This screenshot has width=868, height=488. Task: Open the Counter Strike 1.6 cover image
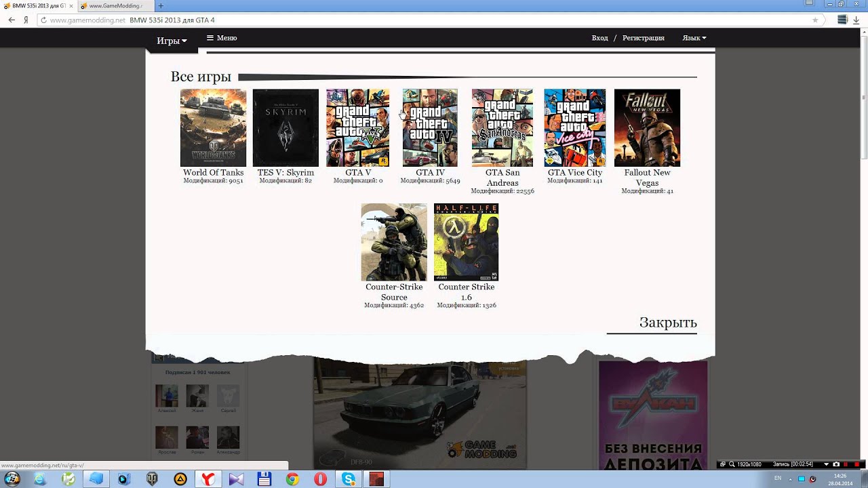467,242
